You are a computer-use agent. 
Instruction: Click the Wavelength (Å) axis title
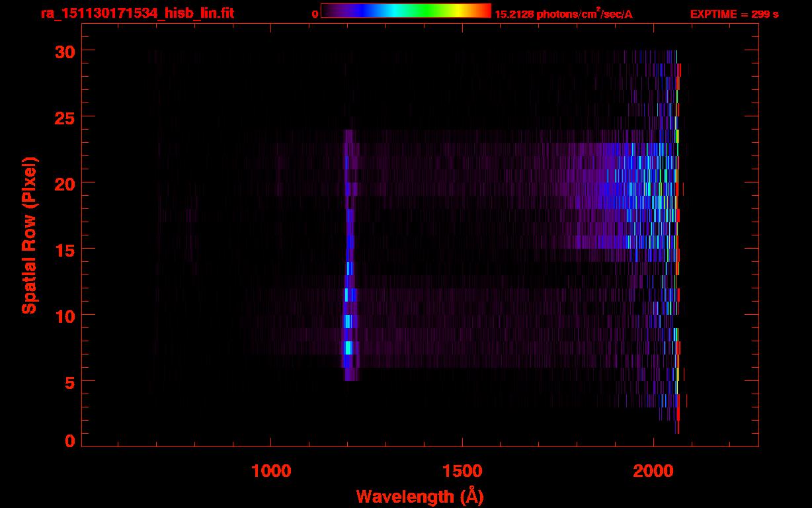pyautogui.click(x=420, y=496)
